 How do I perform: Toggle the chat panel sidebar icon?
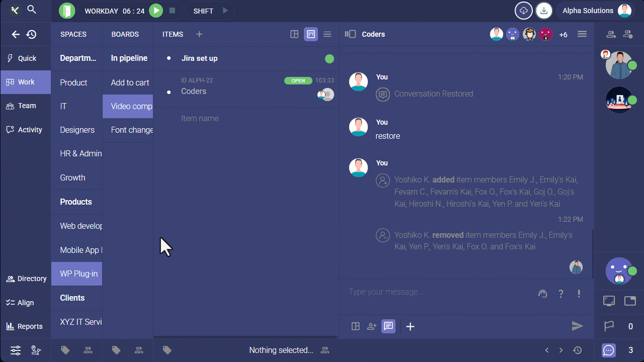point(350,34)
